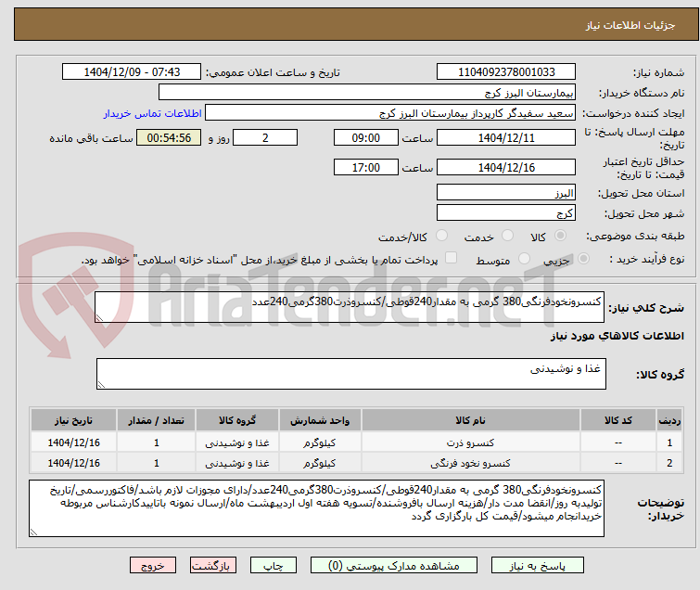Select the متوسط purchase type radio
Viewport: 700px width, 590px height.
524,259
